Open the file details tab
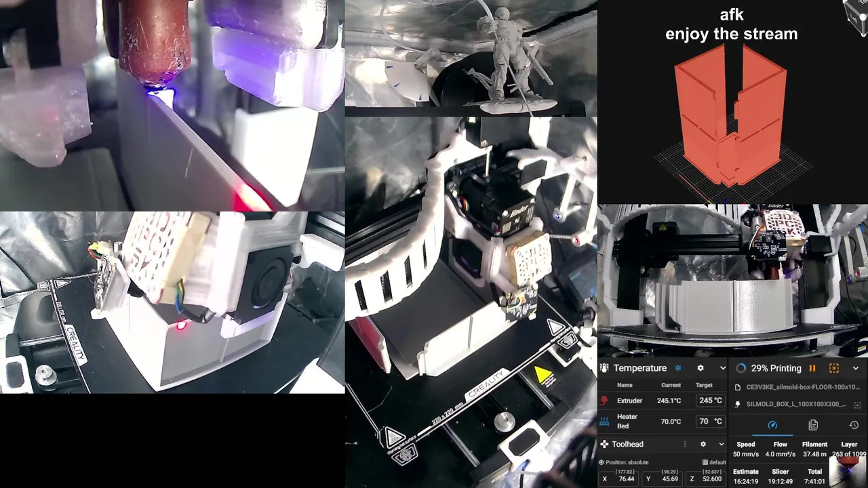Viewport: 868px width, 488px height. 813,425
